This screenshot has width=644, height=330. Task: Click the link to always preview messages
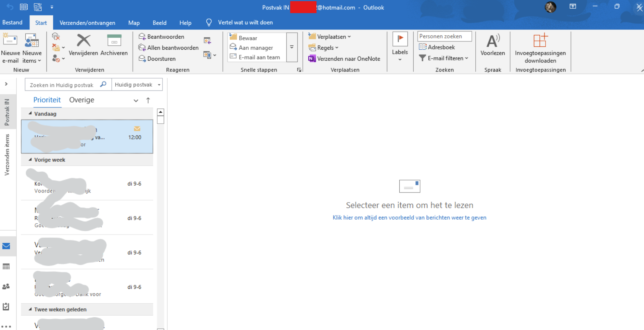(x=409, y=217)
